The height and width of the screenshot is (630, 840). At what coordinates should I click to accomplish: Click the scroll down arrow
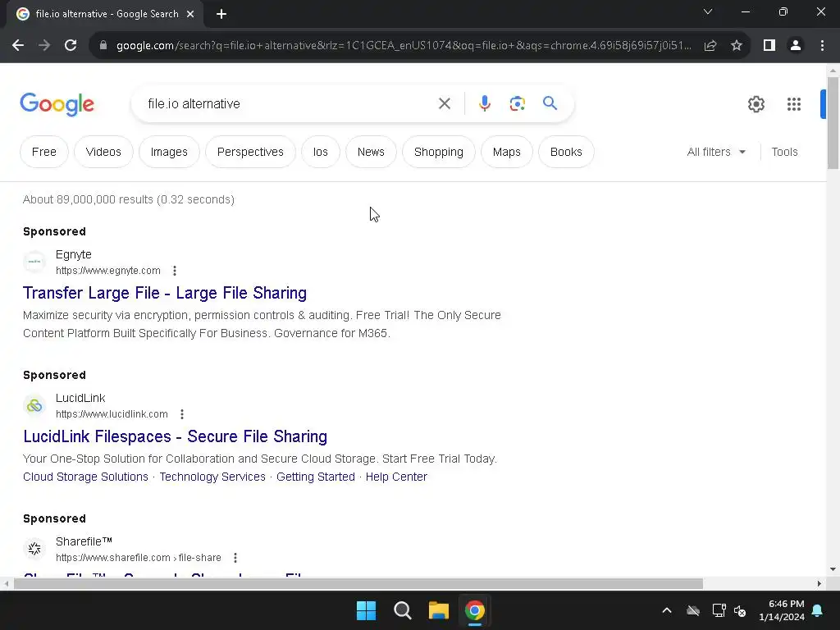833,569
